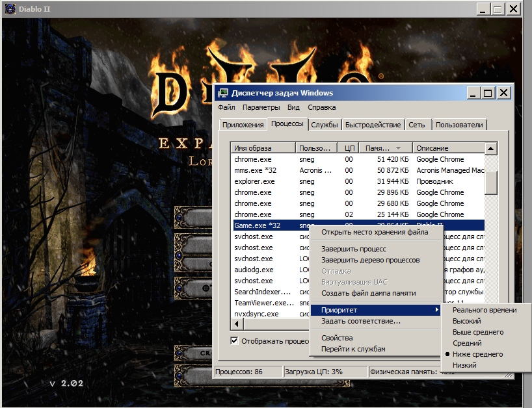Select the TeamViewer.exe process row

(x=271, y=303)
